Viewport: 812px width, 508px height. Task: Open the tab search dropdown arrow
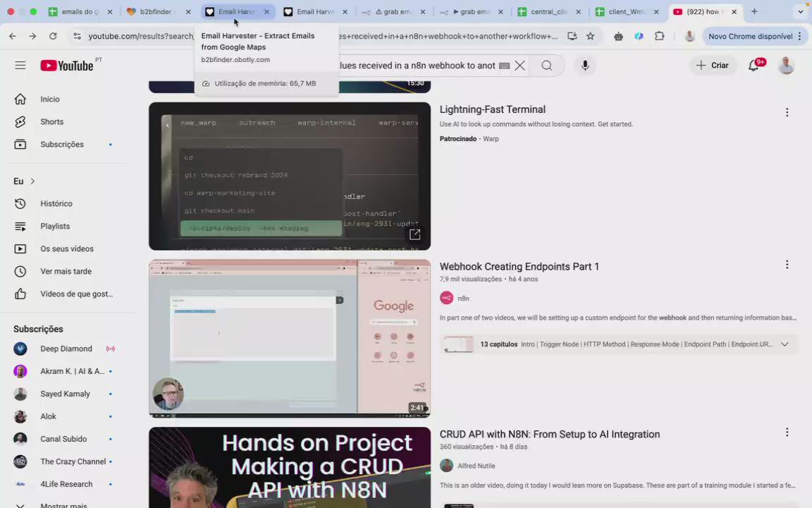(x=800, y=11)
